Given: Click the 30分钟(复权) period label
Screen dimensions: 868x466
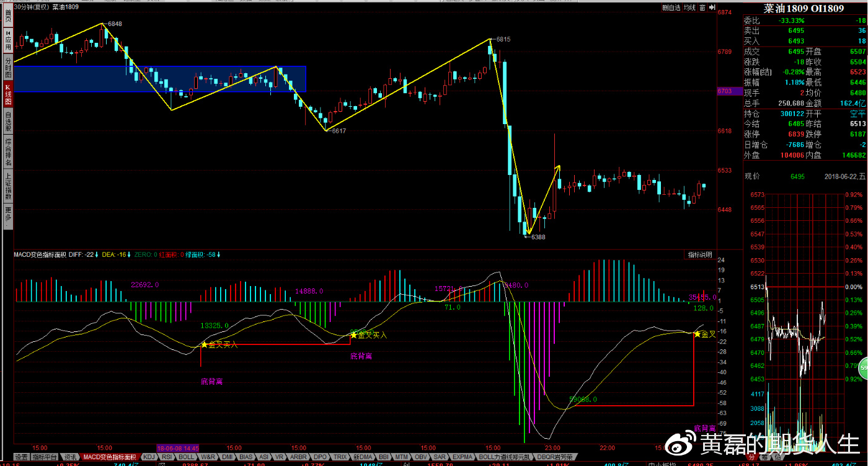Looking at the screenshot, I should (x=31, y=7).
